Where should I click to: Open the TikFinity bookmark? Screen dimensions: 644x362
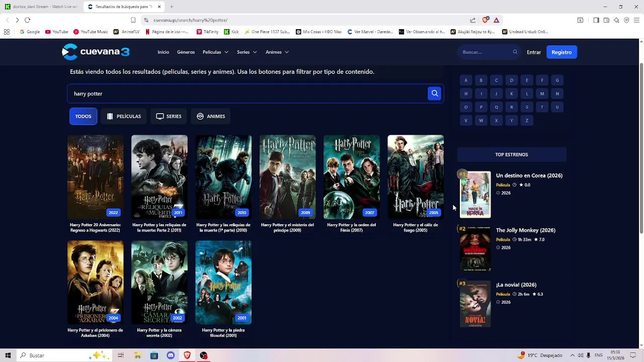pyautogui.click(x=207, y=32)
